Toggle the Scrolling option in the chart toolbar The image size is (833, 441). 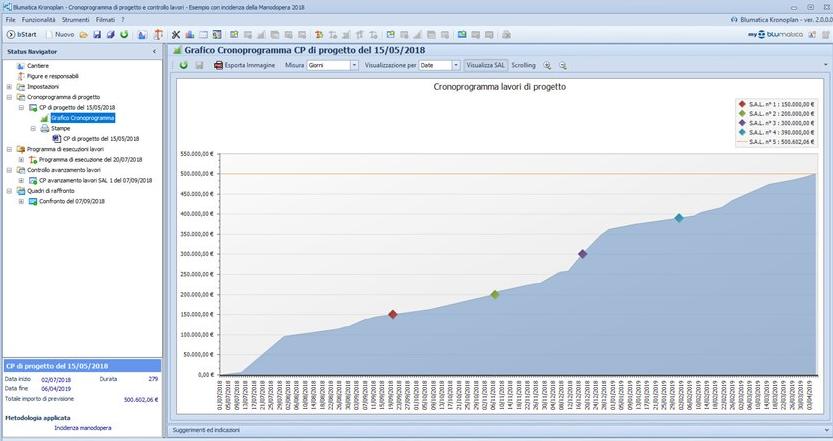pos(523,65)
